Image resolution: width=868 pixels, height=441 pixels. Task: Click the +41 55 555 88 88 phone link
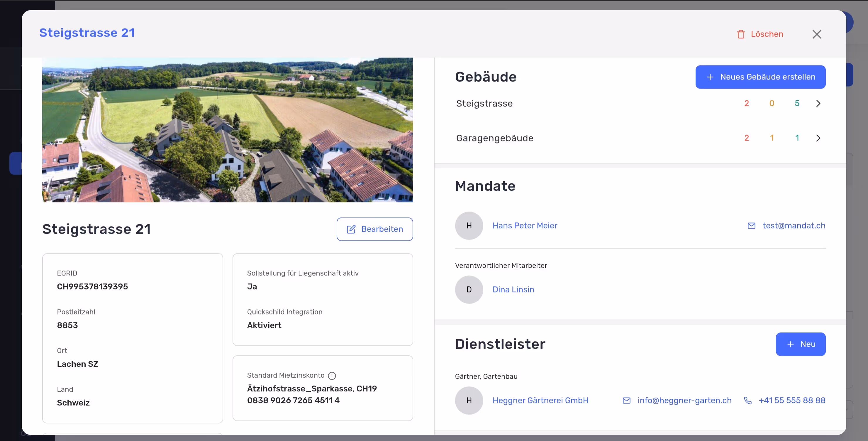pos(791,400)
